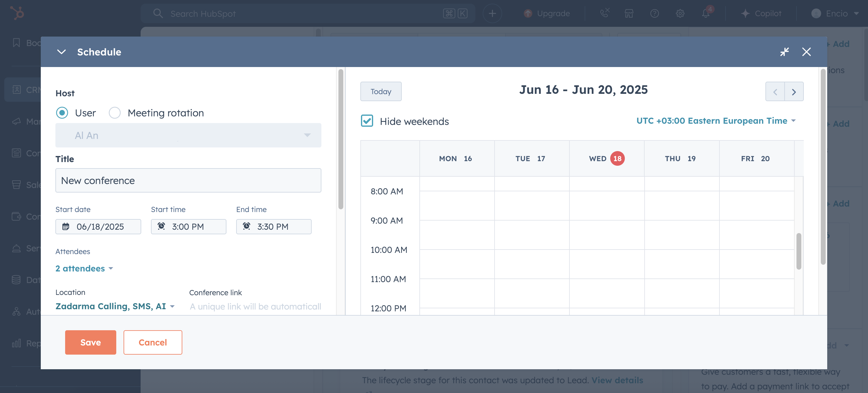868x393 pixels.
Task: Open the help question mark icon
Action: [x=654, y=13]
